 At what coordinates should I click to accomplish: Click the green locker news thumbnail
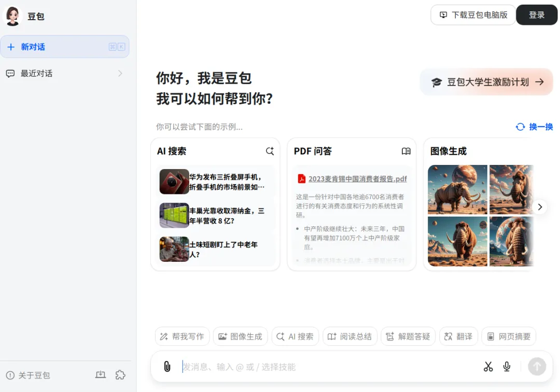tap(174, 215)
